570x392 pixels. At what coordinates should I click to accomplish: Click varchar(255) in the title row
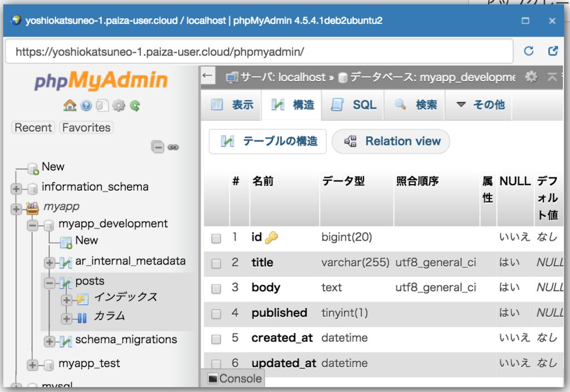point(355,262)
